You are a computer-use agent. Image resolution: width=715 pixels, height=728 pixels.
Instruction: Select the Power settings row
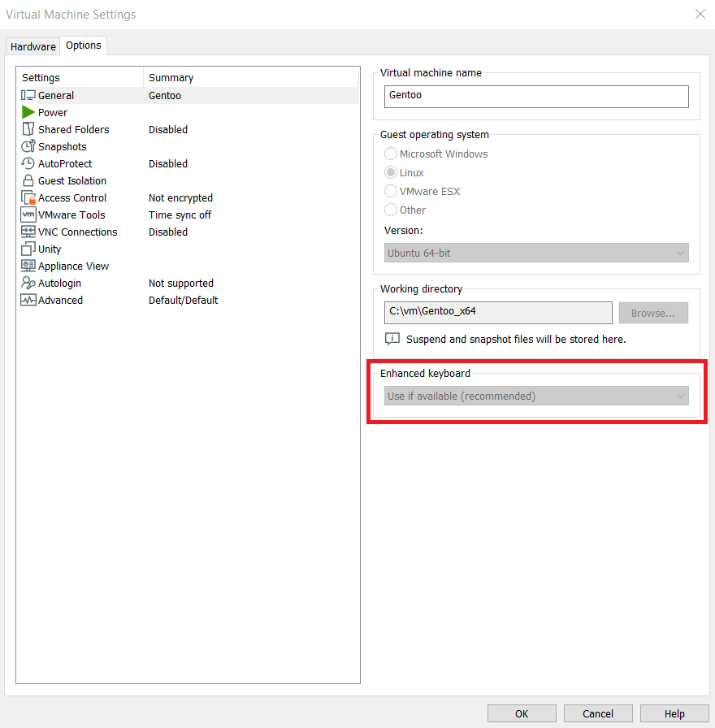coord(188,112)
